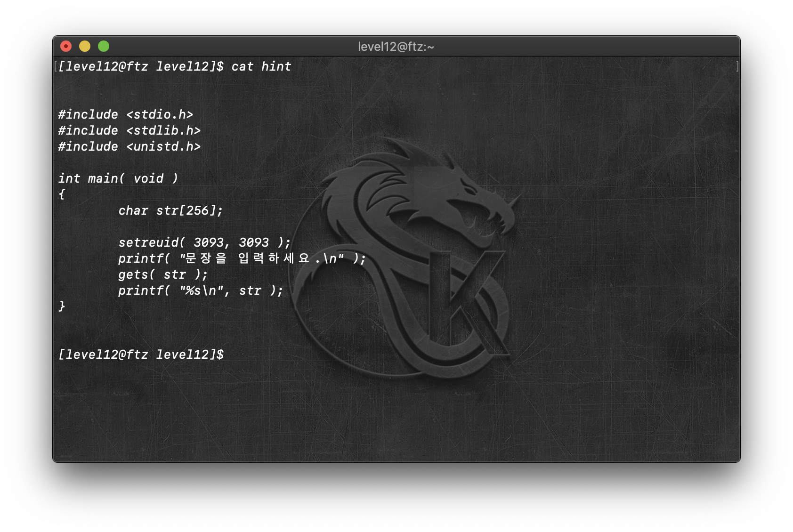Click the 'printf( "%s\n", str );' line
This screenshot has width=793, height=532.
pos(201,290)
